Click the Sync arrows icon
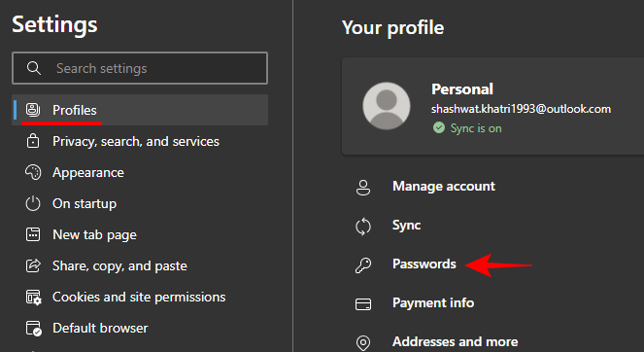The image size is (644, 352). click(363, 227)
